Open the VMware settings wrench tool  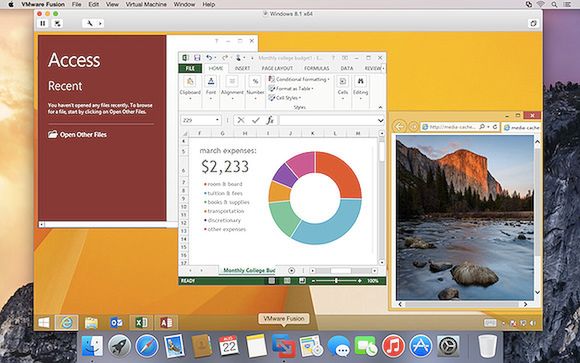90,23
